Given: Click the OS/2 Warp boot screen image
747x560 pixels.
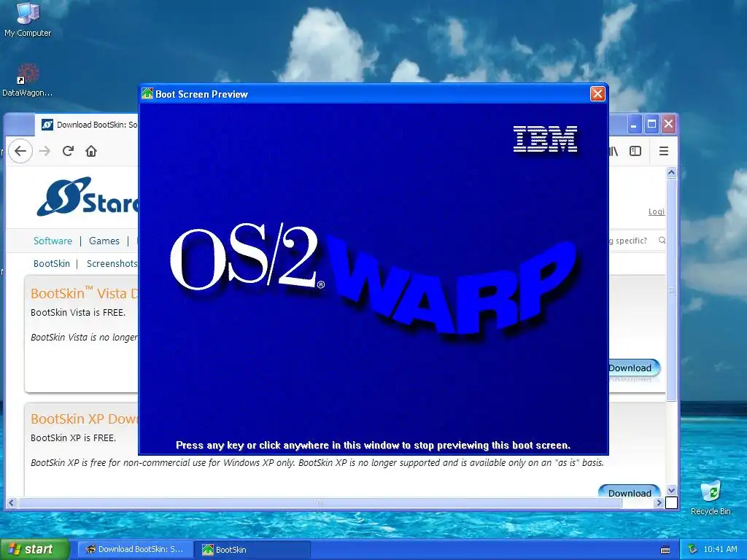Looking at the screenshot, I should click(373, 279).
